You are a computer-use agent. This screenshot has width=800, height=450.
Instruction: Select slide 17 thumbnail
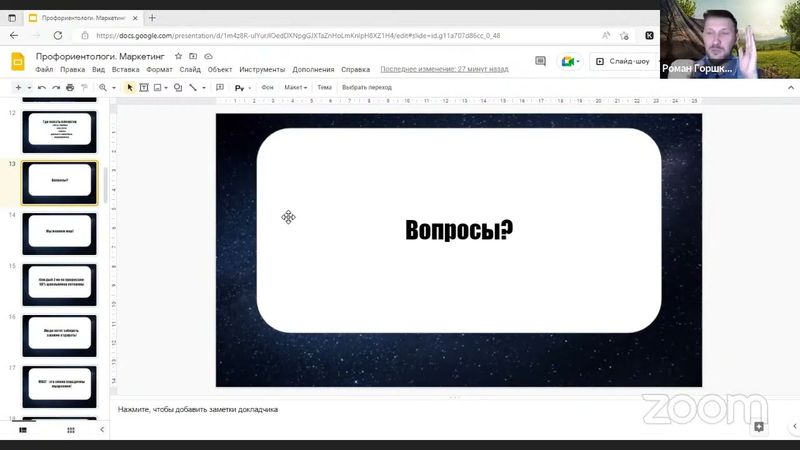[x=59, y=387]
